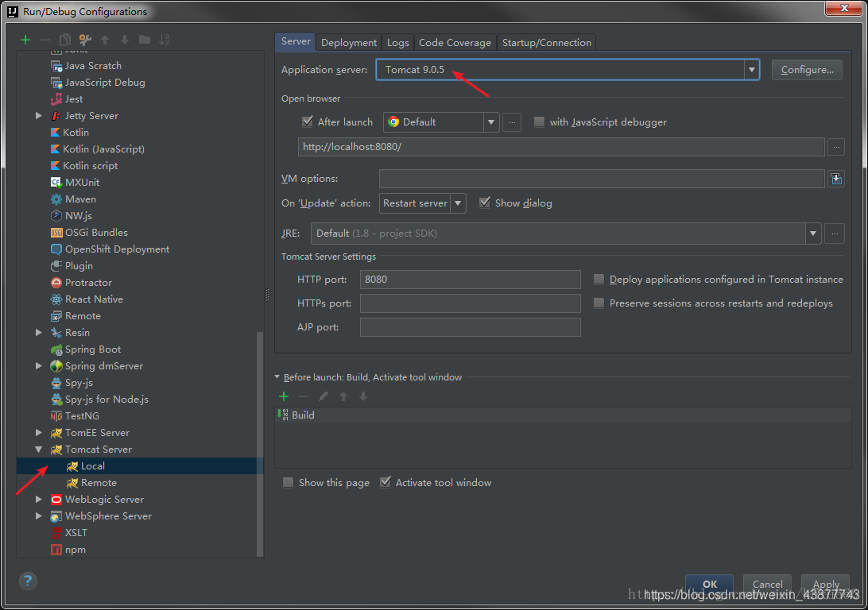Create a new folder with the folder icon

[145, 39]
